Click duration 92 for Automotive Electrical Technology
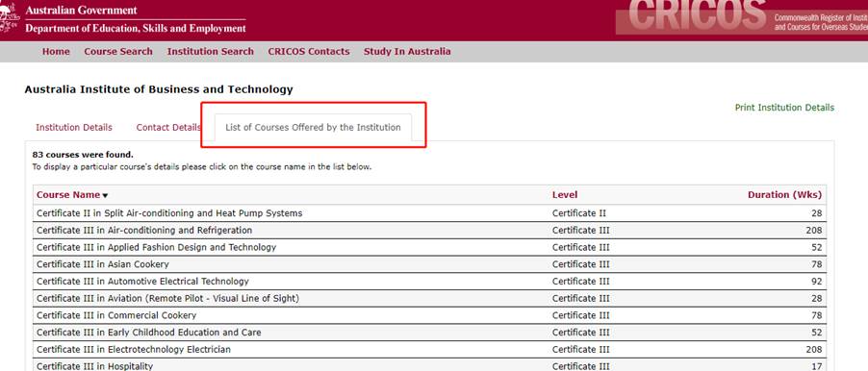 tap(817, 281)
